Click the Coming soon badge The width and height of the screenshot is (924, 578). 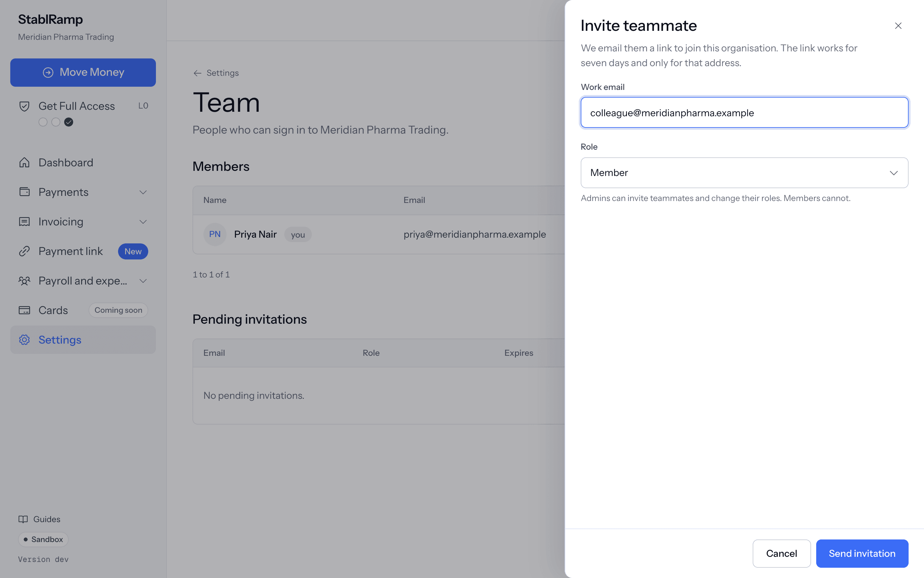[118, 310]
